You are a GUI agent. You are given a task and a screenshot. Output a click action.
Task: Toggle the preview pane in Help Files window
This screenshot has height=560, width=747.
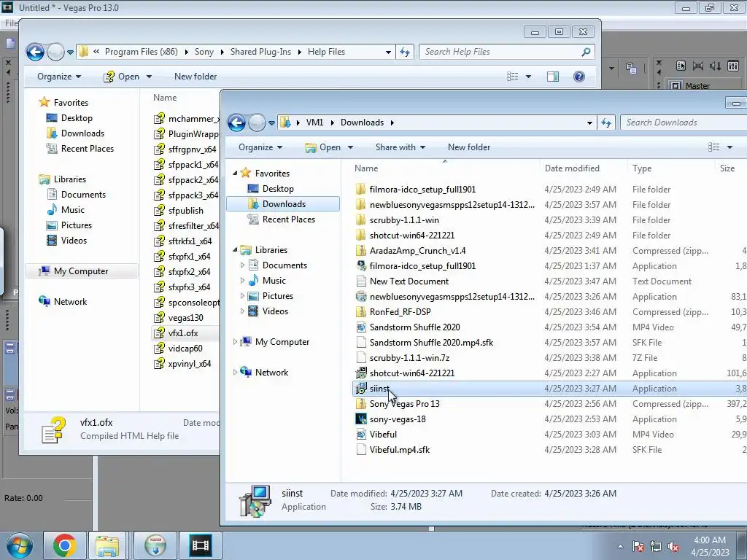(x=553, y=76)
